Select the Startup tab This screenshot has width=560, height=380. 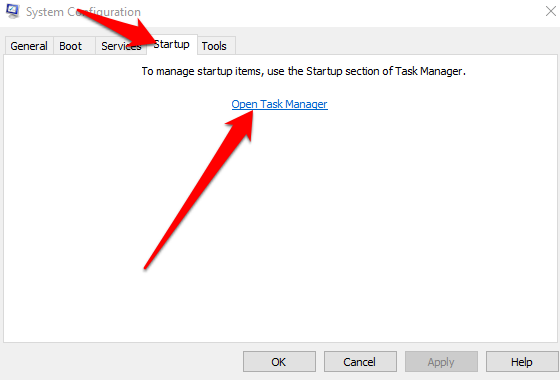(172, 45)
